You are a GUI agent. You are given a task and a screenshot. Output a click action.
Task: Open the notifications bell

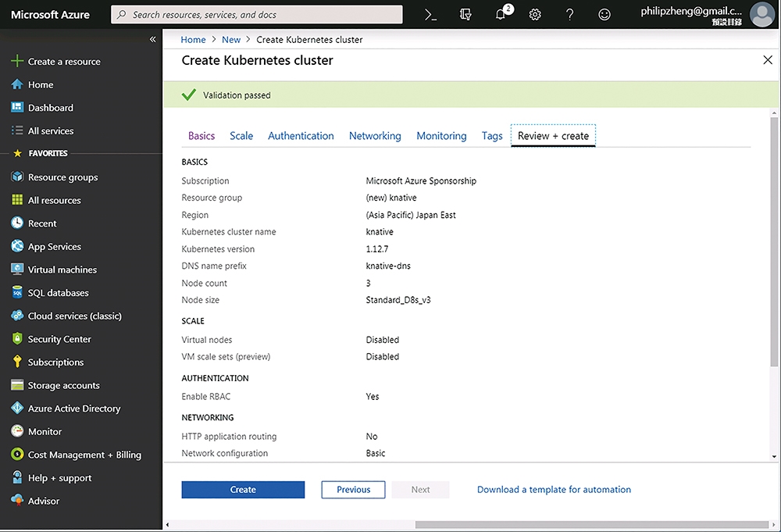tap(501, 14)
